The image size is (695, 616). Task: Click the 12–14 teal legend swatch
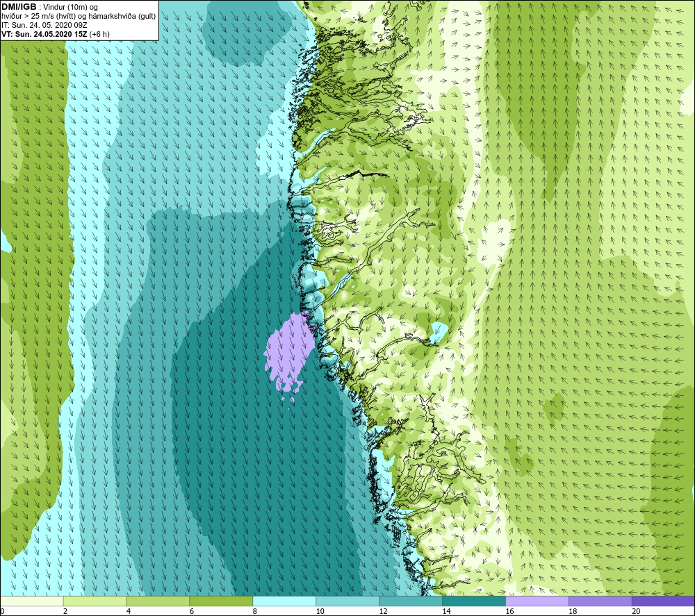tap(411, 601)
